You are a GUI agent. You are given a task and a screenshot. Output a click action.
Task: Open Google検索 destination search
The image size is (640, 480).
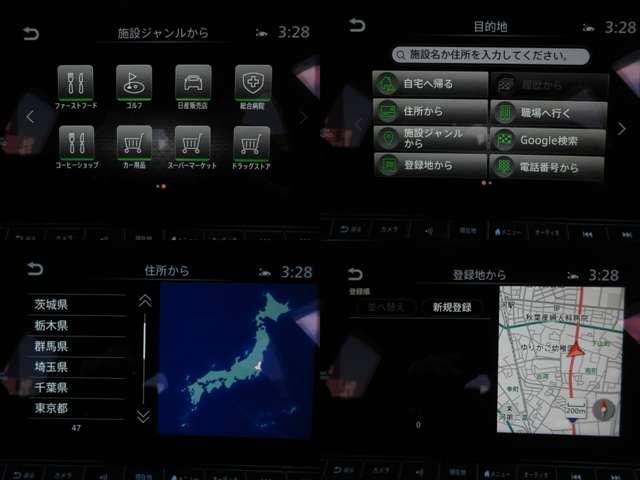click(548, 140)
